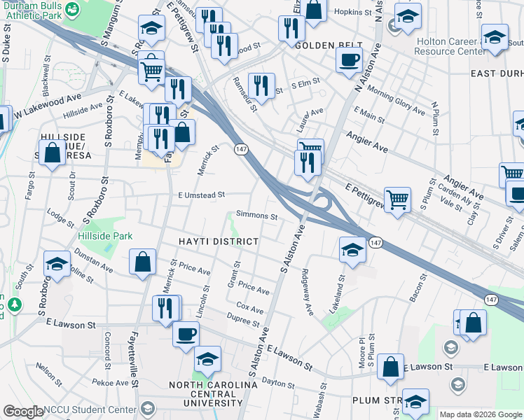Image resolution: width=524 pixels, height=420 pixels.
Task: Click the school marker near S Mangum St
Action: [x=152, y=30]
